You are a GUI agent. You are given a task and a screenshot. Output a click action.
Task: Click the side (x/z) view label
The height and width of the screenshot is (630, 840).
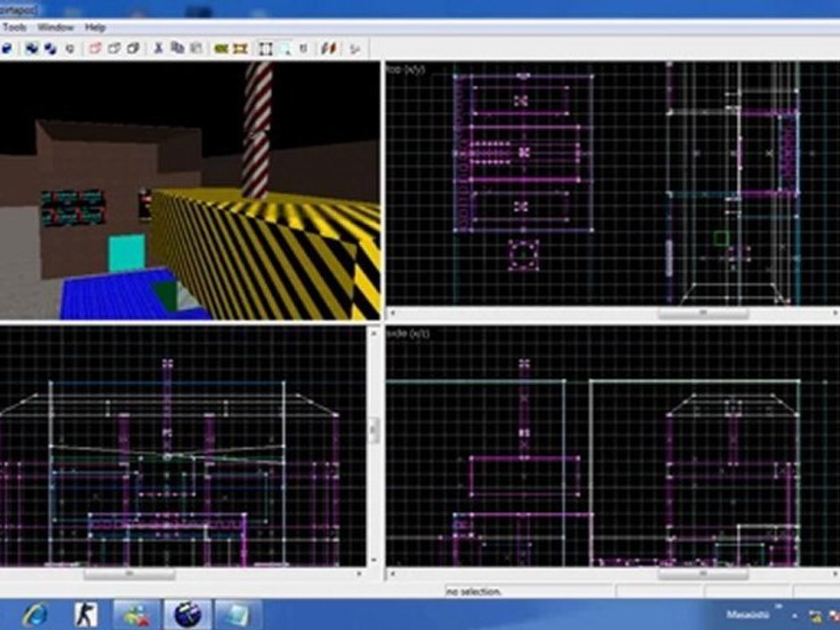coord(408,333)
